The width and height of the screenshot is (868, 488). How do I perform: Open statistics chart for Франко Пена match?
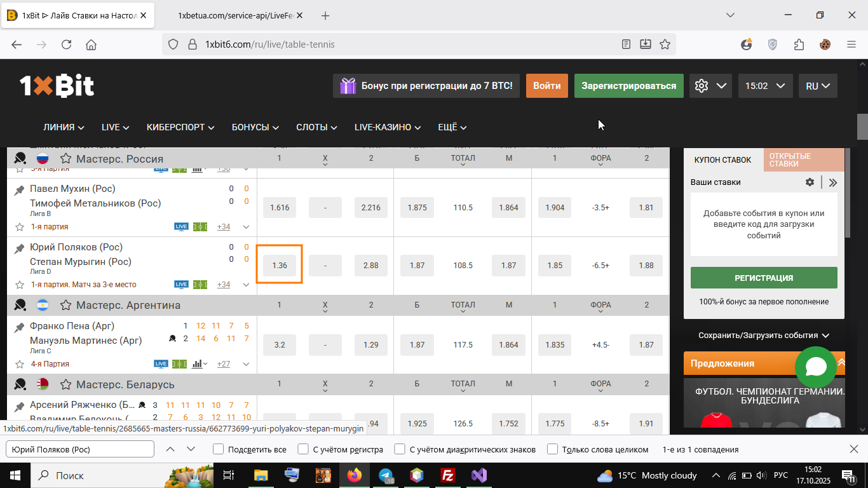(x=197, y=364)
